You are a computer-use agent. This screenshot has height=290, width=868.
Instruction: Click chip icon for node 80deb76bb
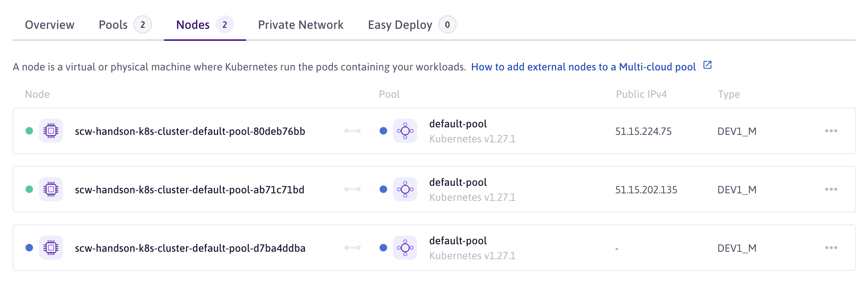(51, 131)
